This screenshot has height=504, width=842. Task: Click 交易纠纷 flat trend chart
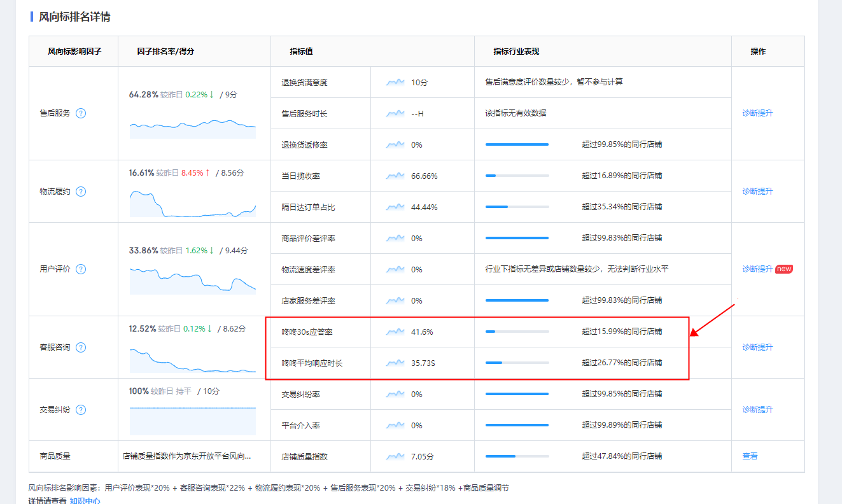[x=193, y=421]
